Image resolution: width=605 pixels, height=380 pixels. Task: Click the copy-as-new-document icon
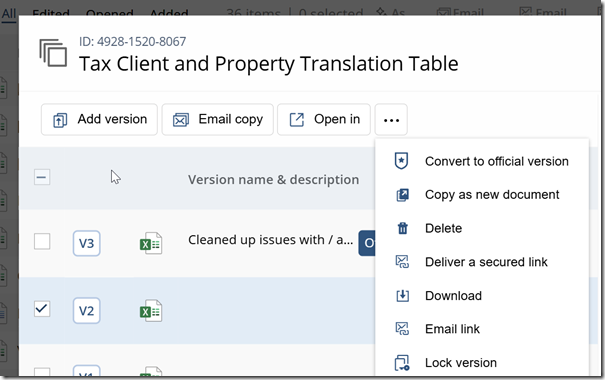(x=402, y=195)
